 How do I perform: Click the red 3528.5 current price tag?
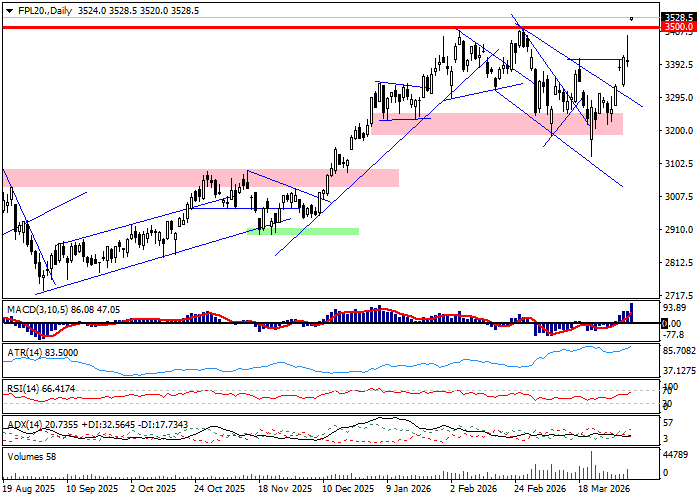pos(679,18)
